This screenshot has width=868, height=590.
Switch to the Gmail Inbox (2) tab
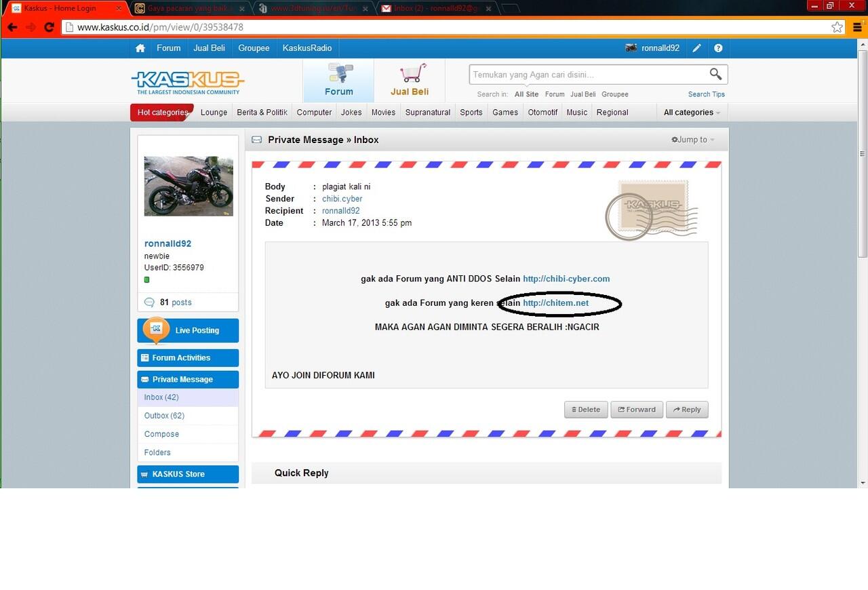(x=437, y=8)
